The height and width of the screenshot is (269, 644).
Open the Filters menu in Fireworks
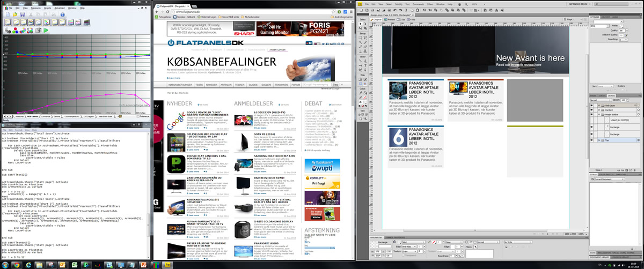pos(430,4)
